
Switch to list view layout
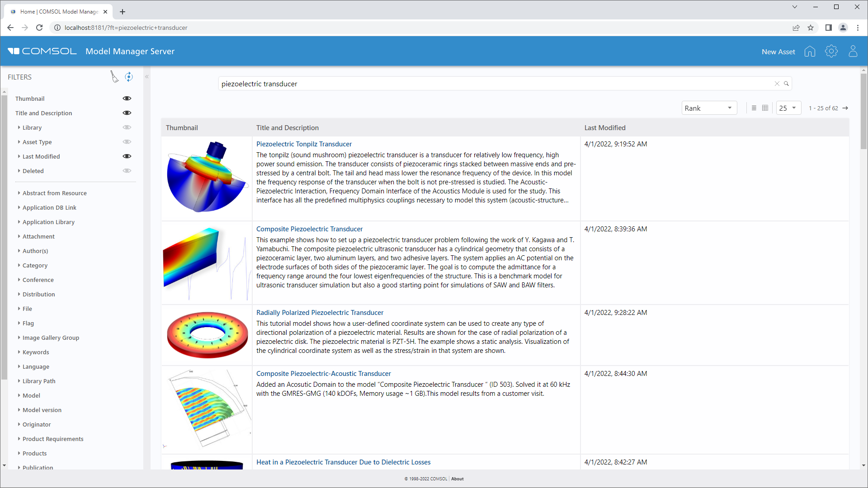[x=754, y=108]
